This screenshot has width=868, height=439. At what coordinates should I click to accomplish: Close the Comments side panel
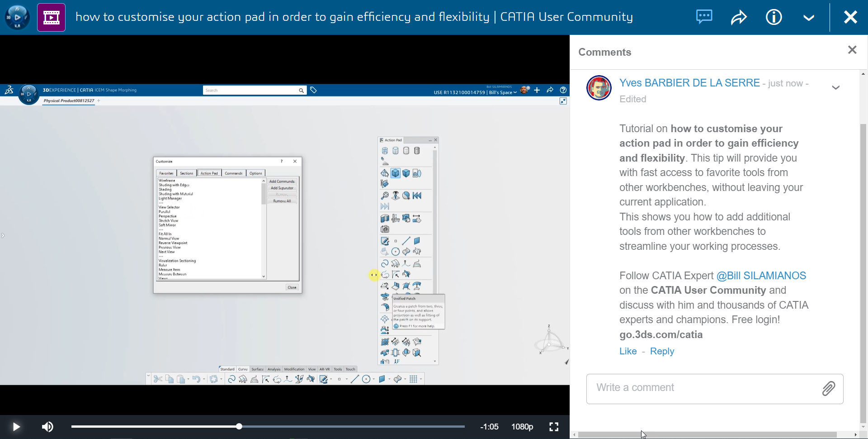click(x=852, y=50)
